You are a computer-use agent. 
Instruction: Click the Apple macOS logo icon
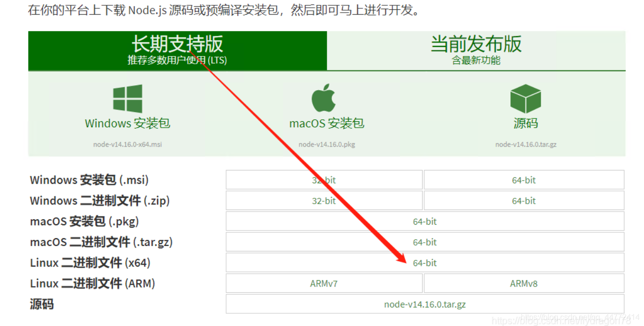click(x=324, y=97)
